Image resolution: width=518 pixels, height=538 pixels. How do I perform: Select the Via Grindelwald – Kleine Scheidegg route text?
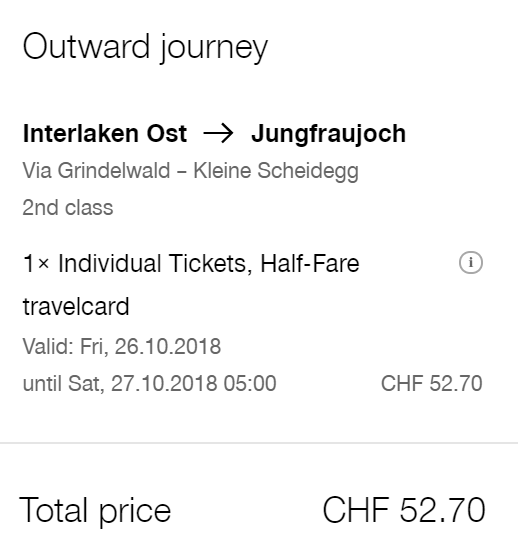190,171
